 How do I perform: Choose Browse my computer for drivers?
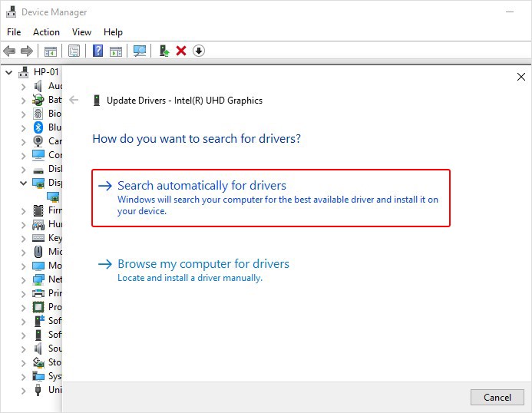[x=203, y=264]
